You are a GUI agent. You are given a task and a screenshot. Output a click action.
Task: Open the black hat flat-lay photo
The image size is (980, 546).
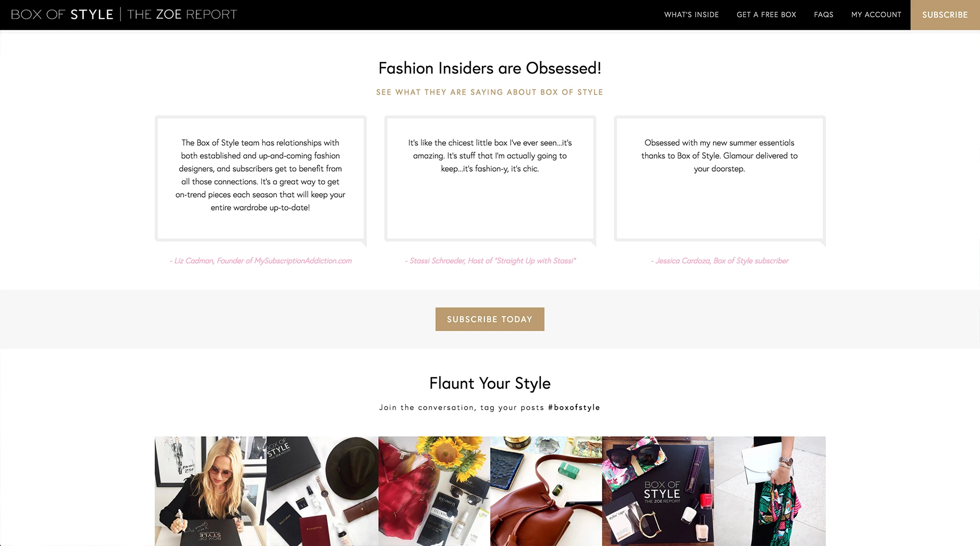(322, 491)
